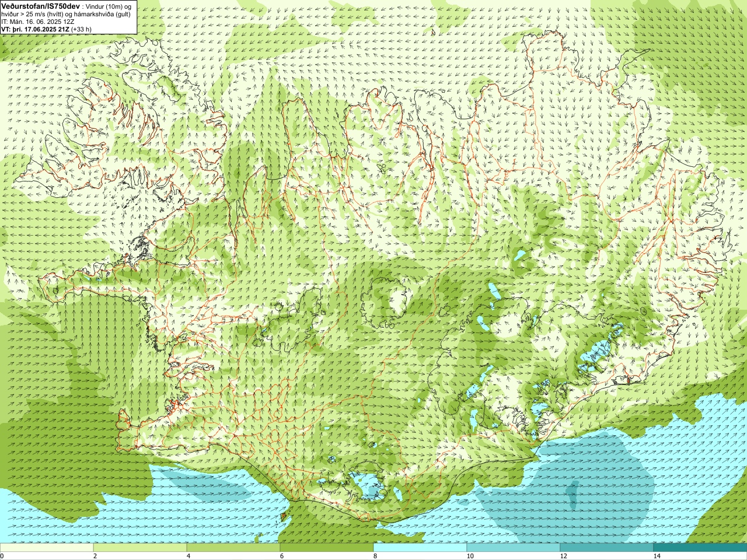Viewport: 747px width, 560px height.
Task: Click the legend scale label "10"
Action: click(470, 556)
